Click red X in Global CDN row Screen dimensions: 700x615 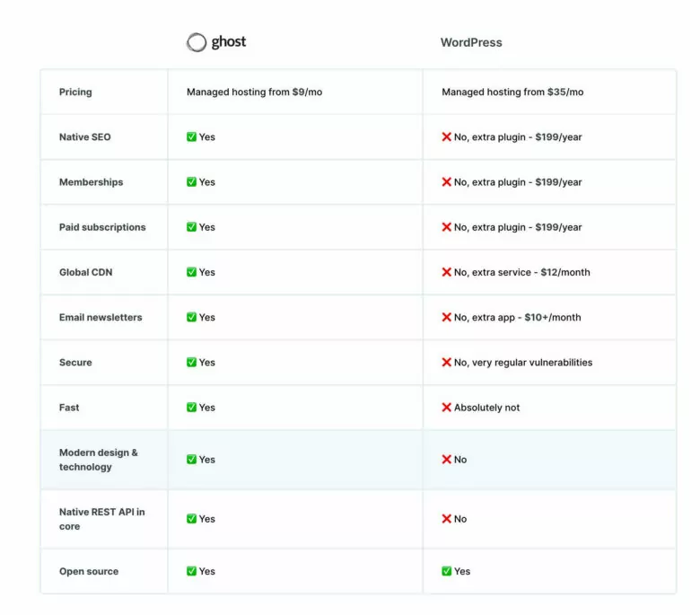click(x=446, y=272)
